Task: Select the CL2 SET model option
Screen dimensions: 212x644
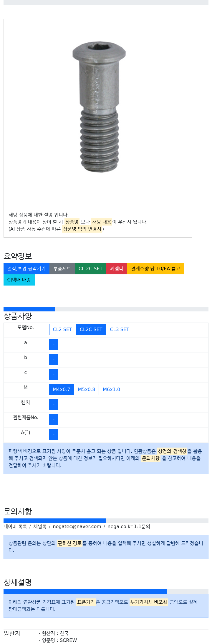Action: 62,329
